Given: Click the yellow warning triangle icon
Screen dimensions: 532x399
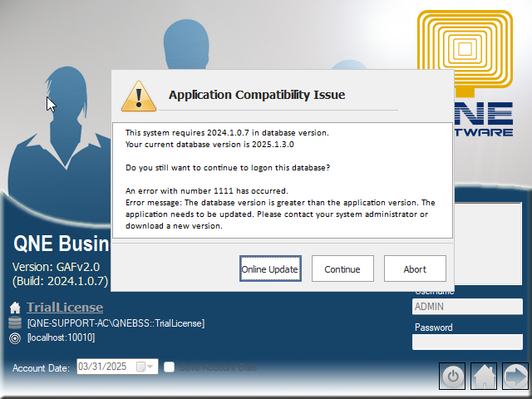Looking at the screenshot, I should (x=139, y=96).
